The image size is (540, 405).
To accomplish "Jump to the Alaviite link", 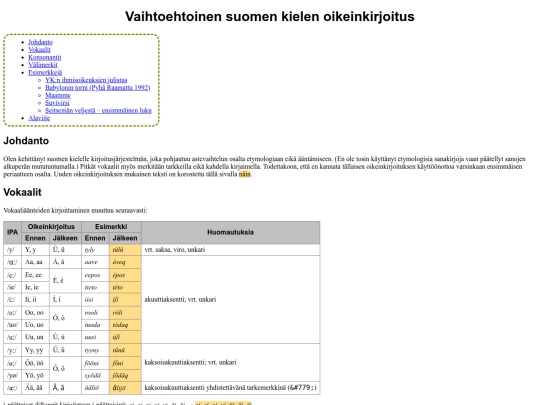I will click(39, 118).
